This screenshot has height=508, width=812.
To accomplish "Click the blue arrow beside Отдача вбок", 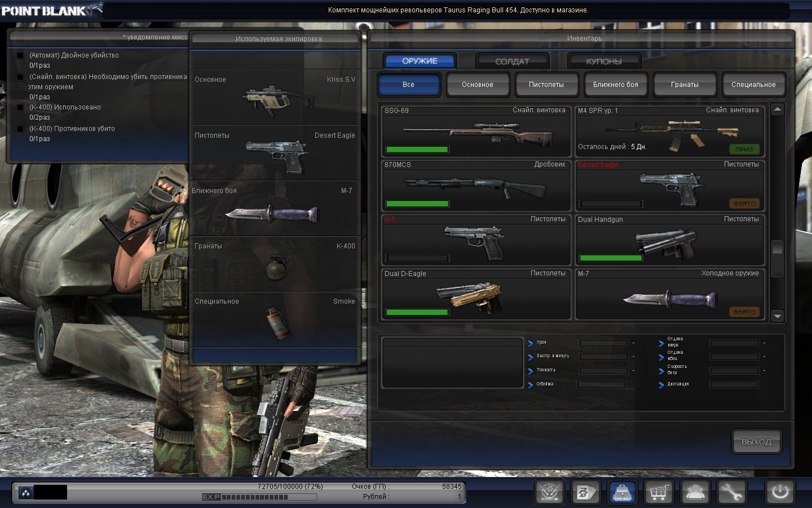I will tap(661, 357).
